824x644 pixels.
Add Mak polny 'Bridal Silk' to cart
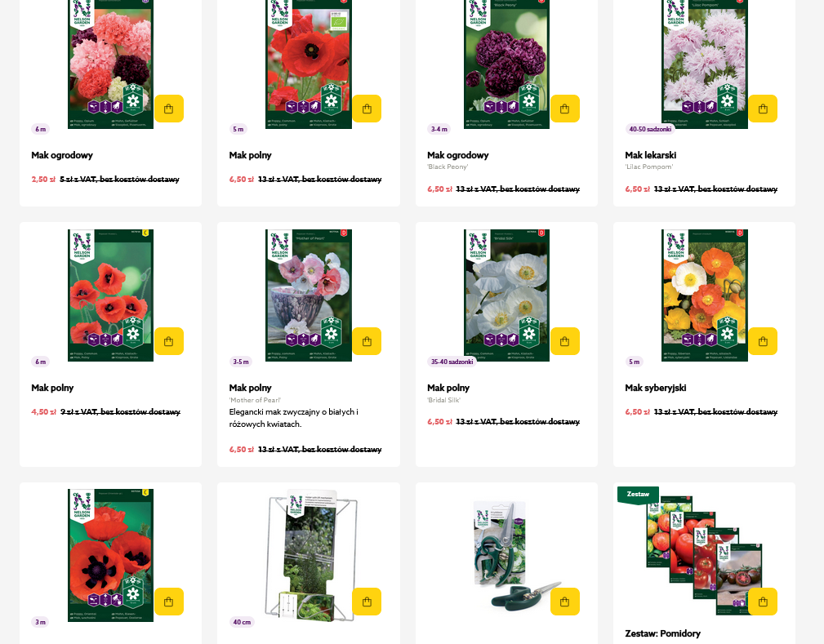tap(565, 341)
